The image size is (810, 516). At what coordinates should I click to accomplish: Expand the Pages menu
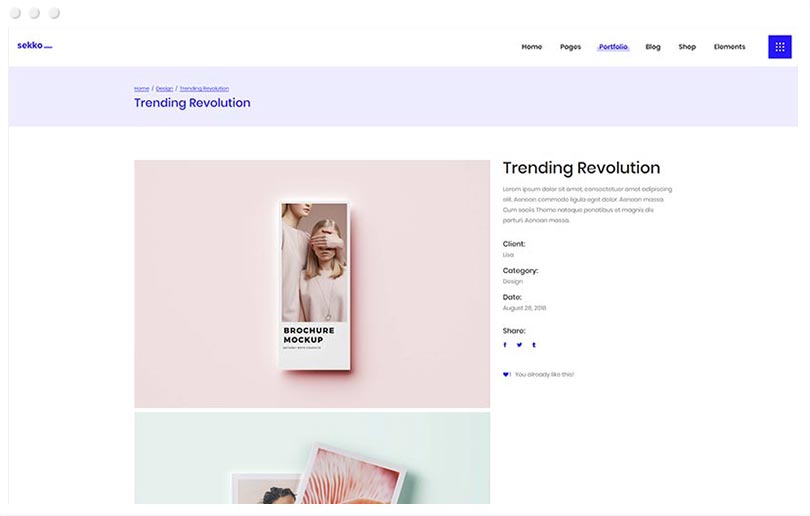[x=570, y=47]
